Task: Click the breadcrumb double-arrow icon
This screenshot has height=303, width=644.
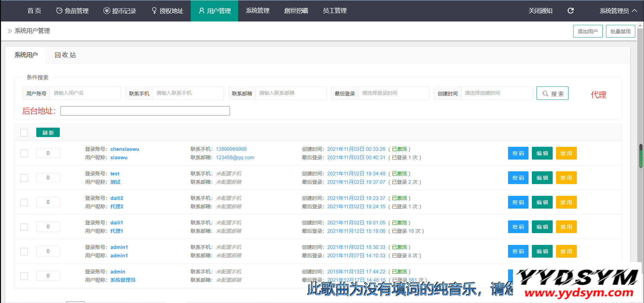Action: click(10, 31)
